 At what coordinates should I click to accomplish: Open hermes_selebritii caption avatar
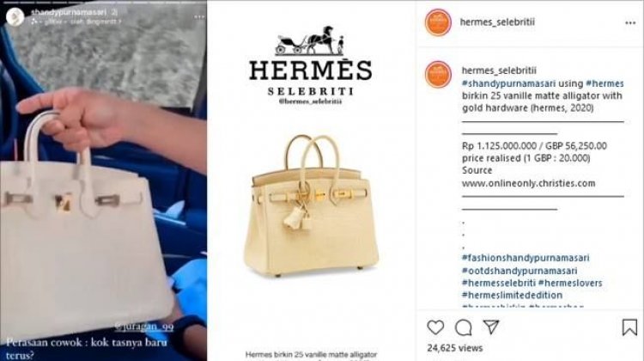(438, 75)
